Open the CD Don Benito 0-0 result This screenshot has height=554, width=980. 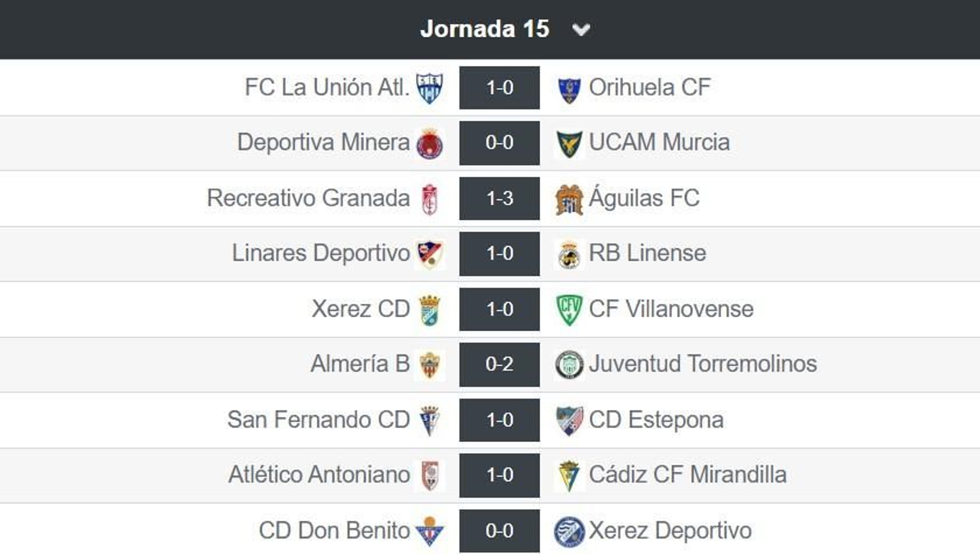point(499,530)
